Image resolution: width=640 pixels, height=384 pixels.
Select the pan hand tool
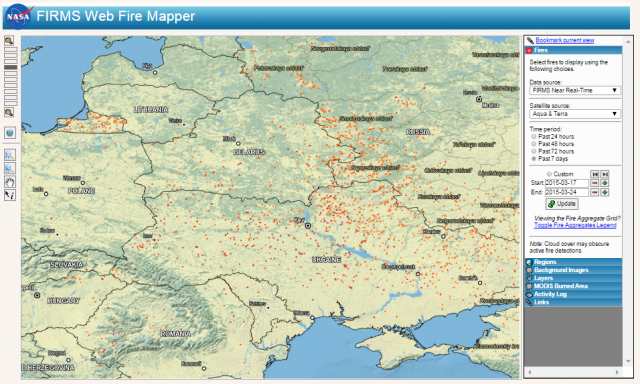(10, 182)
